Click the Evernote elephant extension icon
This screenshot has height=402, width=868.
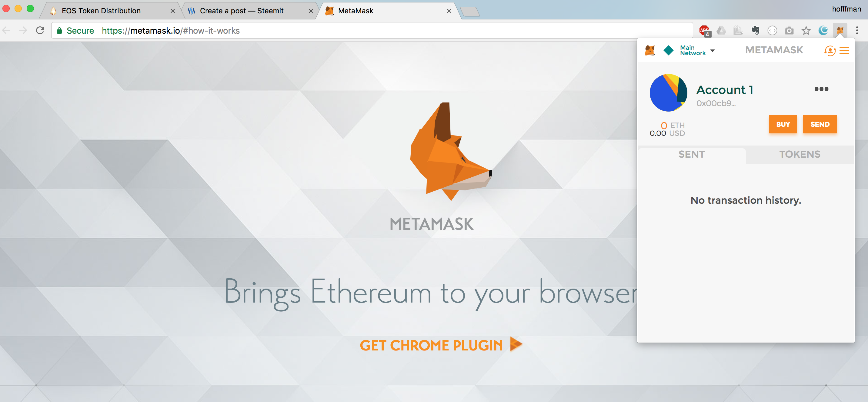point(755,31)
